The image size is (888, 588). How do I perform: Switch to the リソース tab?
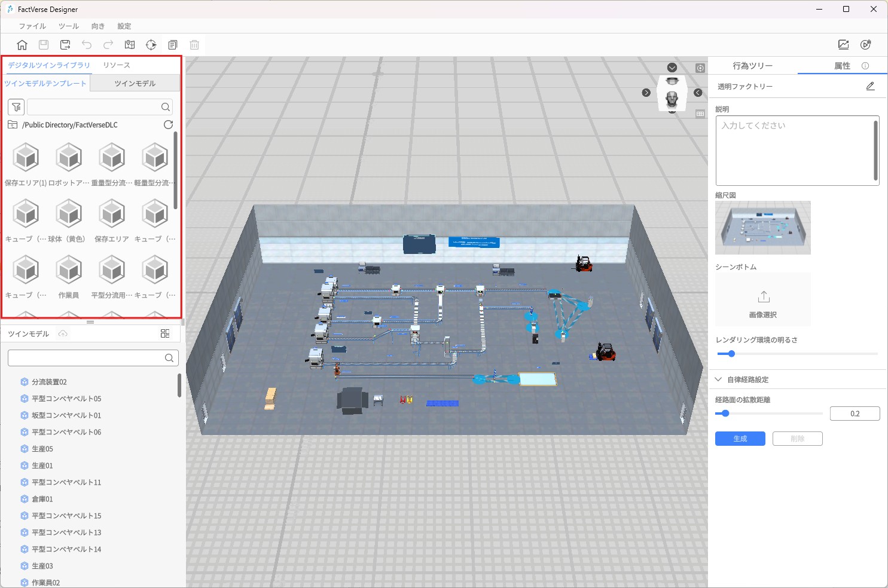tap(117, 65)
